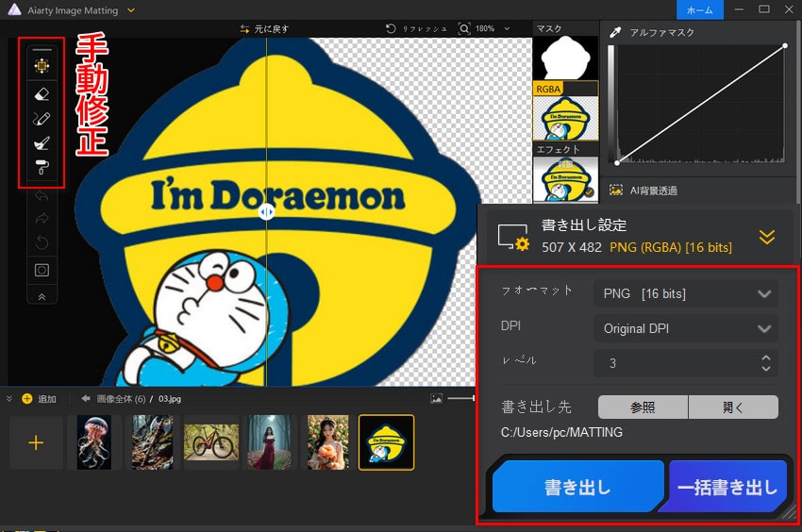Click the AI背景透過 icon

(616, 191)
